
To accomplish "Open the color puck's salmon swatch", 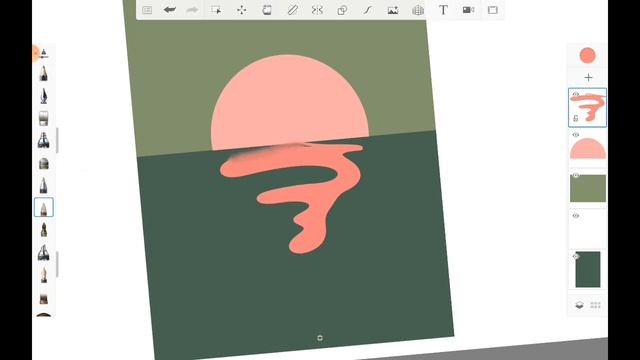I will tap(587, 56).
